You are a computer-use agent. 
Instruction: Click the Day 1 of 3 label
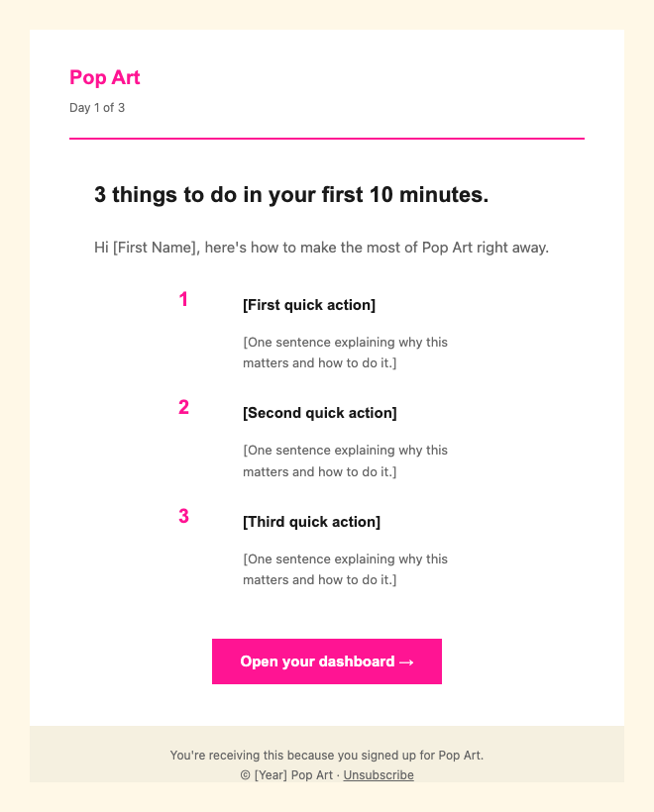pyautogui.click(x=97, y=108)
